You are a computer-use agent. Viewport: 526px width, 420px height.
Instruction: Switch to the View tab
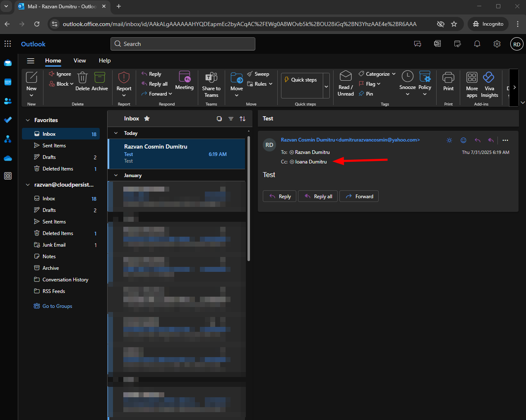79,60
